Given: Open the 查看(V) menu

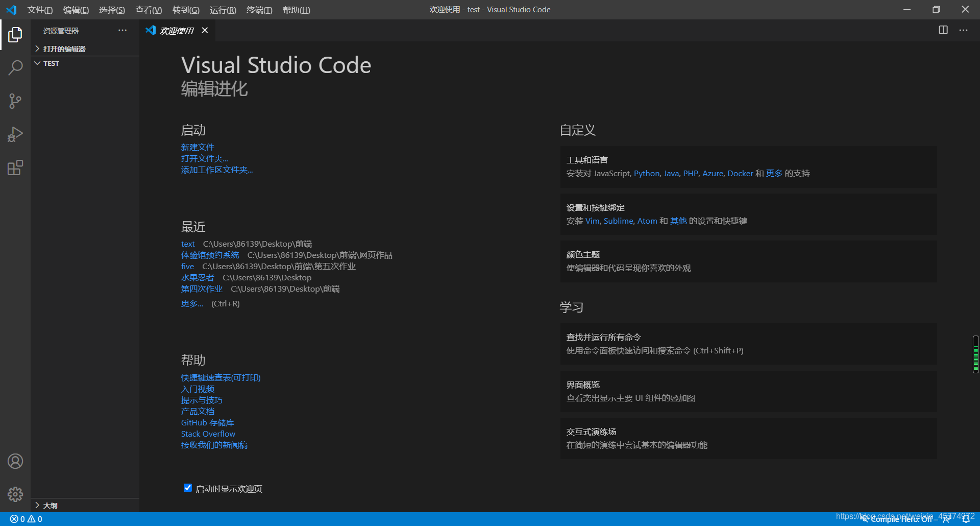Looking at the screenshot, I should coord(149,10).
